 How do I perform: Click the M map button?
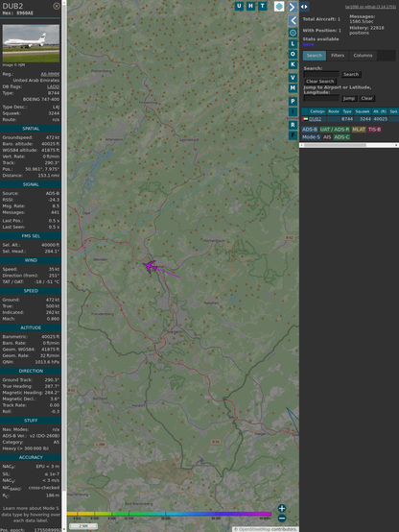(293, 88)
